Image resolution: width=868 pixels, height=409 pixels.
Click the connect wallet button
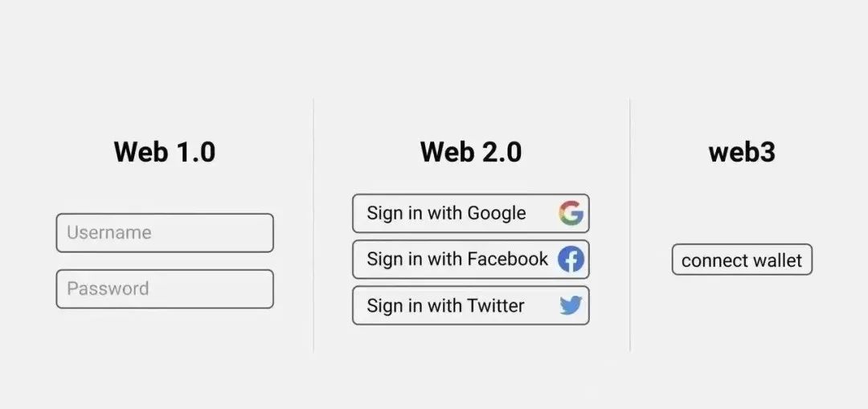coord(742,260)
